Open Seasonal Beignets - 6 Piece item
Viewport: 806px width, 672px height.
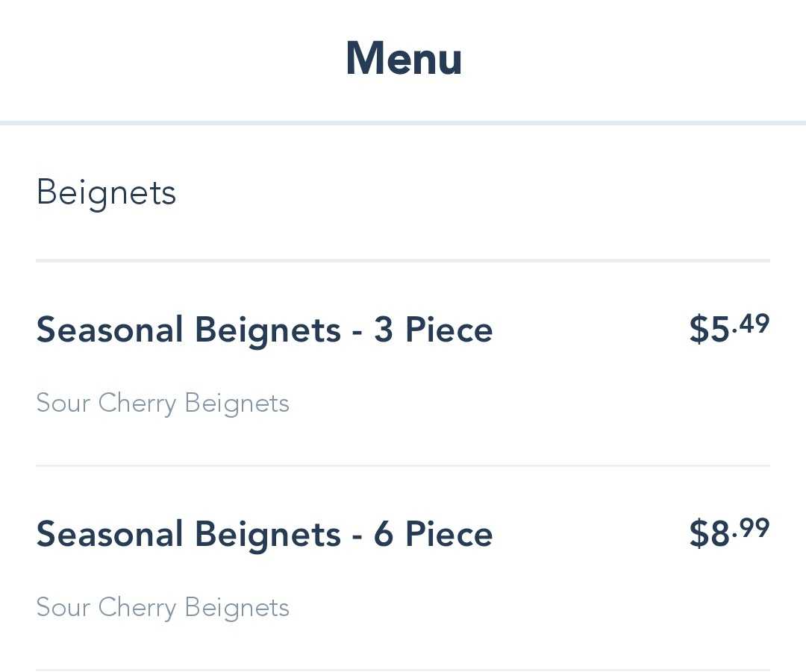click(264, 535)
